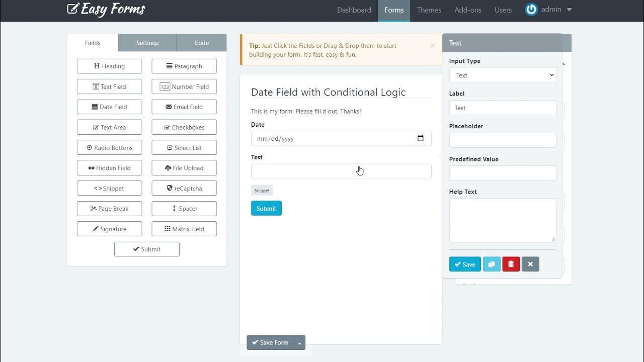Open the Input Type dropdown
The image size is (644, 362).
(502, 75)
